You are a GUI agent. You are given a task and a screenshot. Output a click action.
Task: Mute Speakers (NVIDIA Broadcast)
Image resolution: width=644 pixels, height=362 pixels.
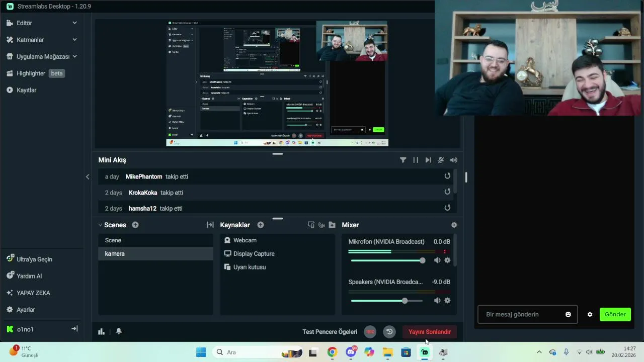tap(437, 300)
